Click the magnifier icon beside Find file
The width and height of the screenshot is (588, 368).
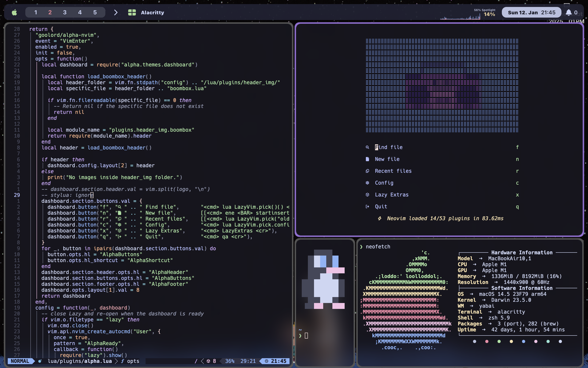pos(367,147)
